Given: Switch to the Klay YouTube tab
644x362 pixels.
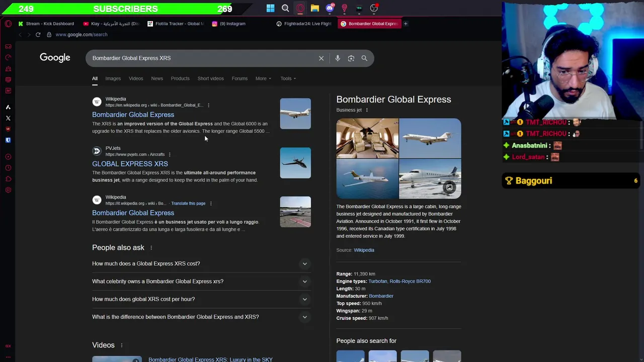Looking at the screenshot, I should 111,24.
